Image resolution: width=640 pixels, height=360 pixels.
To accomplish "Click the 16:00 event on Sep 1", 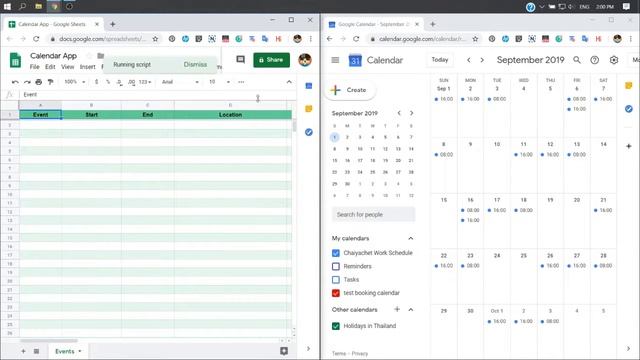I will 444,99.
